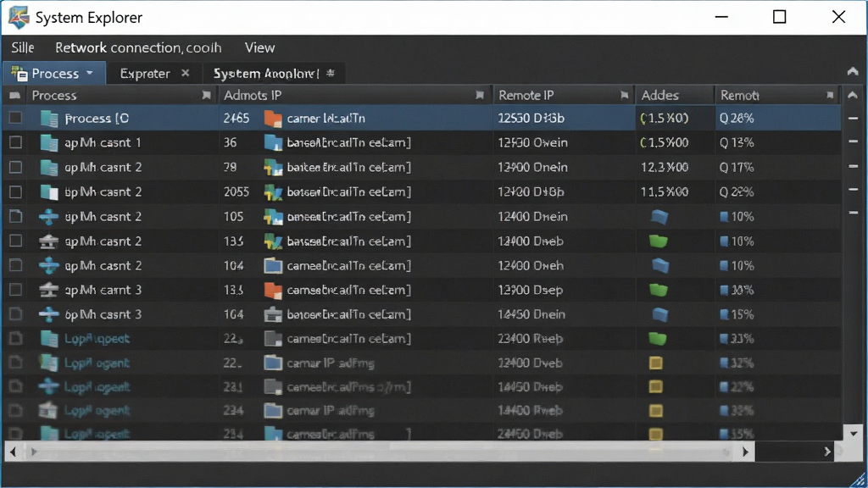Click the pin icon in the Process column header
868x488 pixels.
(x=207, y=95)
